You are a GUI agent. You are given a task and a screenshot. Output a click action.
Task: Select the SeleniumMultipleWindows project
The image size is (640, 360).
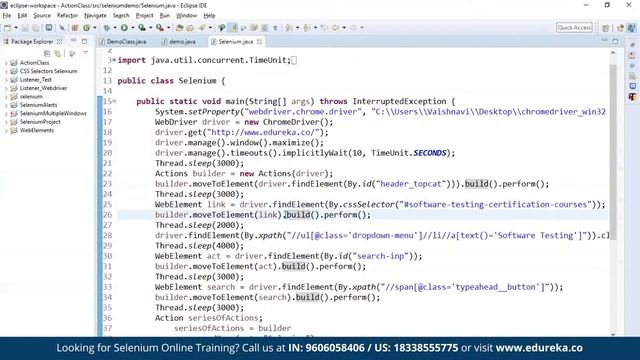tap(53, 113)
